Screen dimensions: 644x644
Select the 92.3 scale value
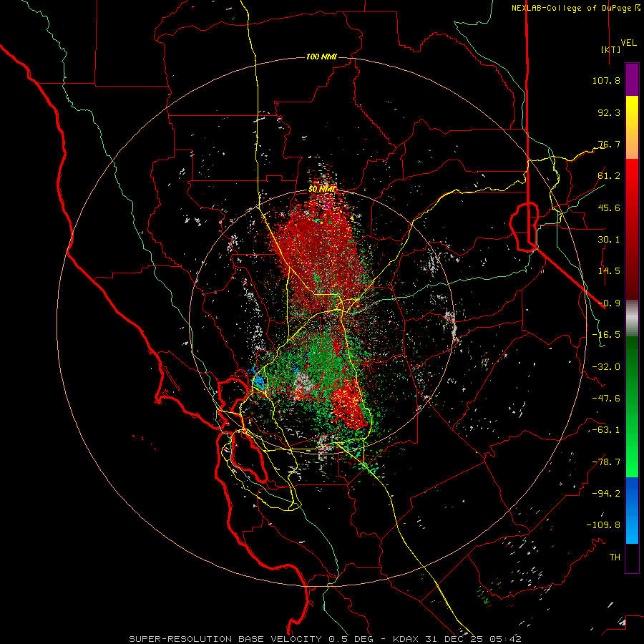click(609, 112)
